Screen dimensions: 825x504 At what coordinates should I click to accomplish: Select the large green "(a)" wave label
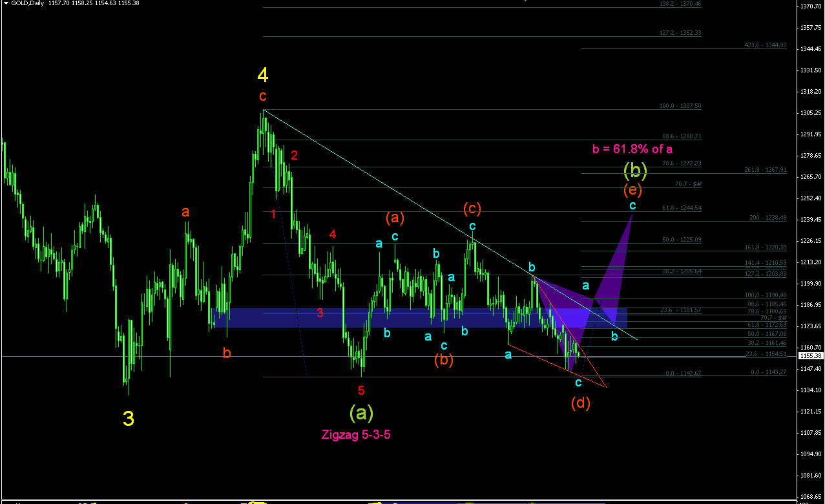click(361, 412)
